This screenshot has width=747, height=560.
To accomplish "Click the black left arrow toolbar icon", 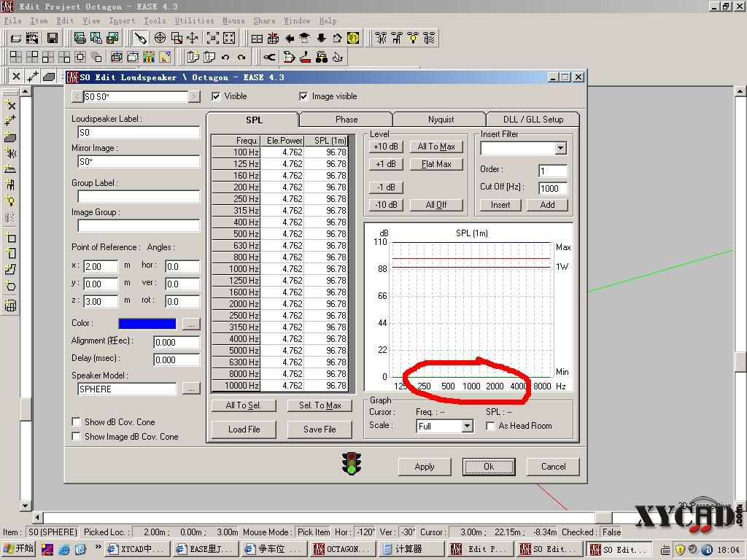I will pyautogui.click(x=289, y=38).
